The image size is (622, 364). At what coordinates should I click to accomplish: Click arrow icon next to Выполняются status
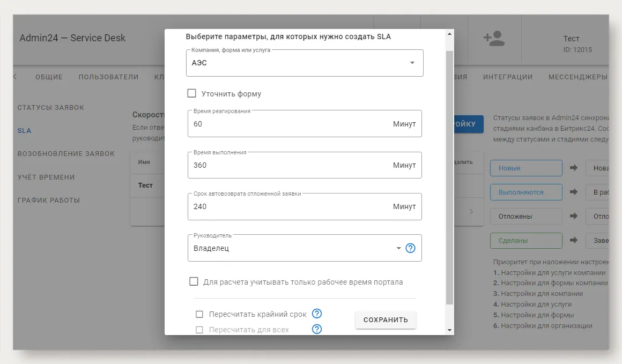pyautogui.click(x=574, y=192)
